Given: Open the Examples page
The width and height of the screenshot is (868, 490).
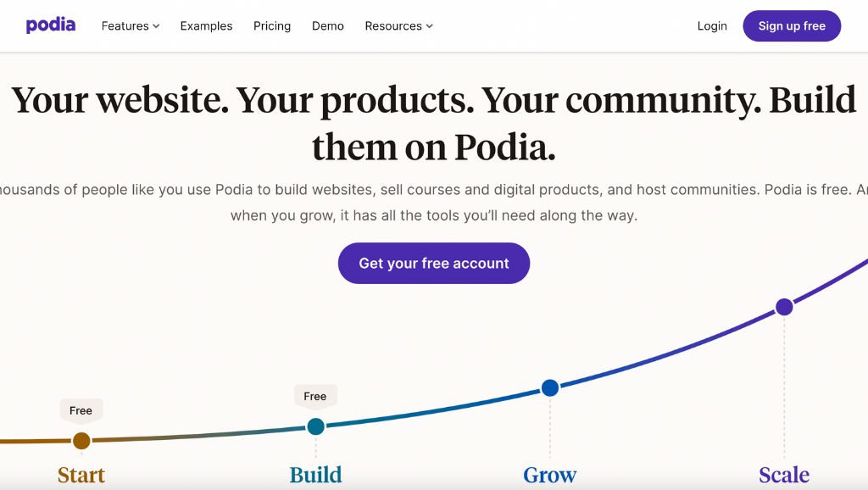Looking at the screenshot, I should click(206, 26).
